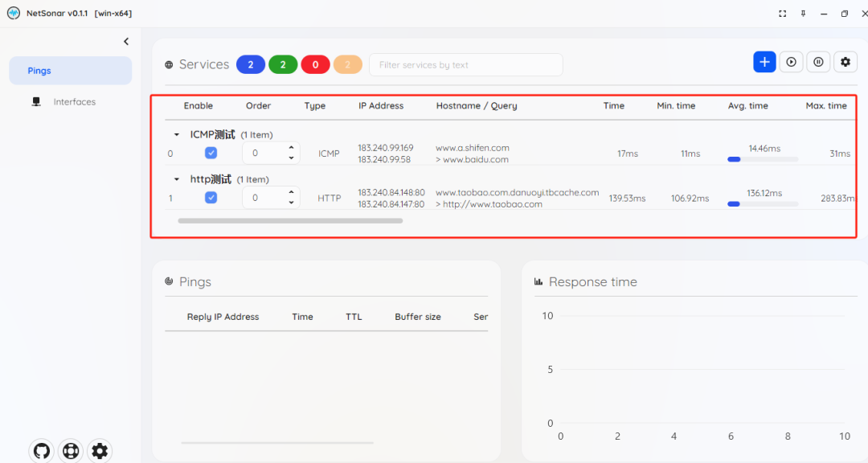868x463 pixels.
Task: Sort by Reply IP Address column
Action: [223, 317]
